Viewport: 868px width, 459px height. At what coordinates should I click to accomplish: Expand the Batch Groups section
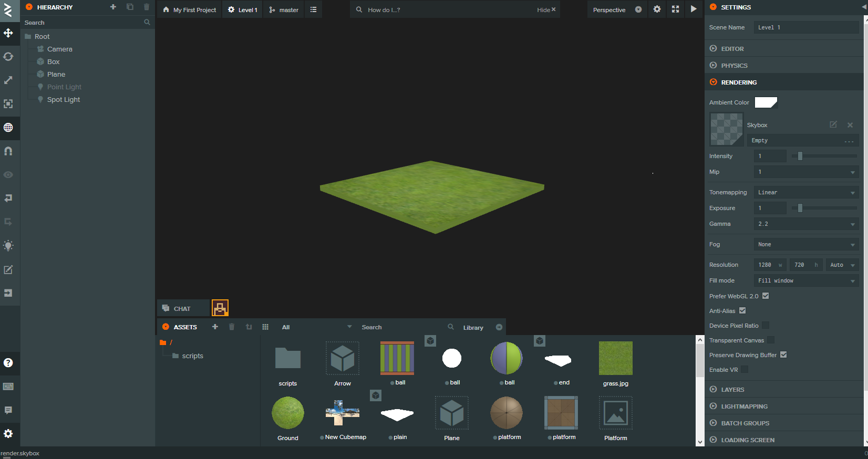tap(783, 423)
